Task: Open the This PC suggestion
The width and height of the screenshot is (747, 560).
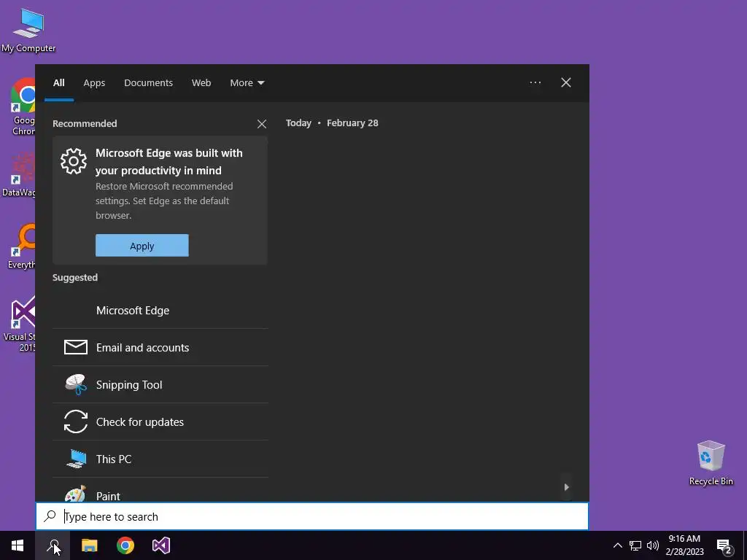Action: (x=160, y=459)
